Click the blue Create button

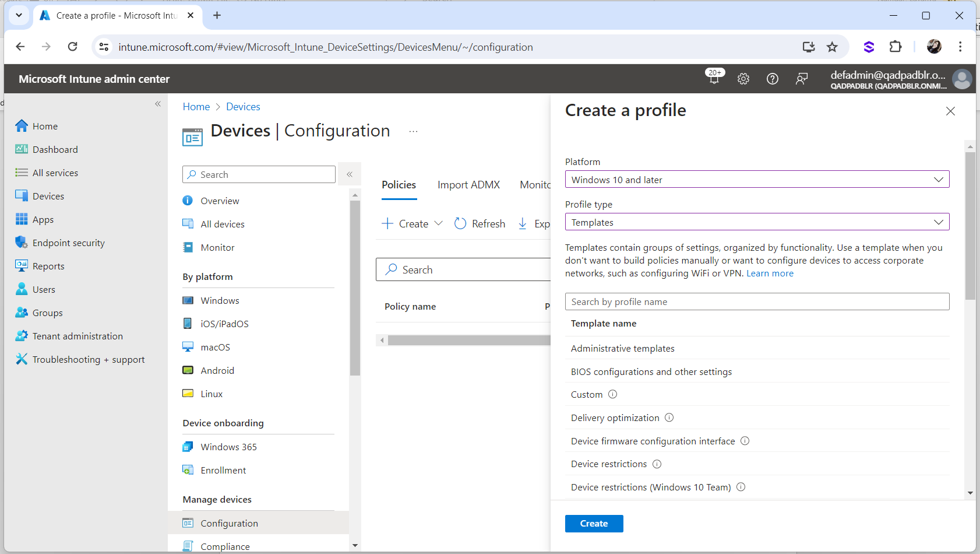[x=594, y=524]
